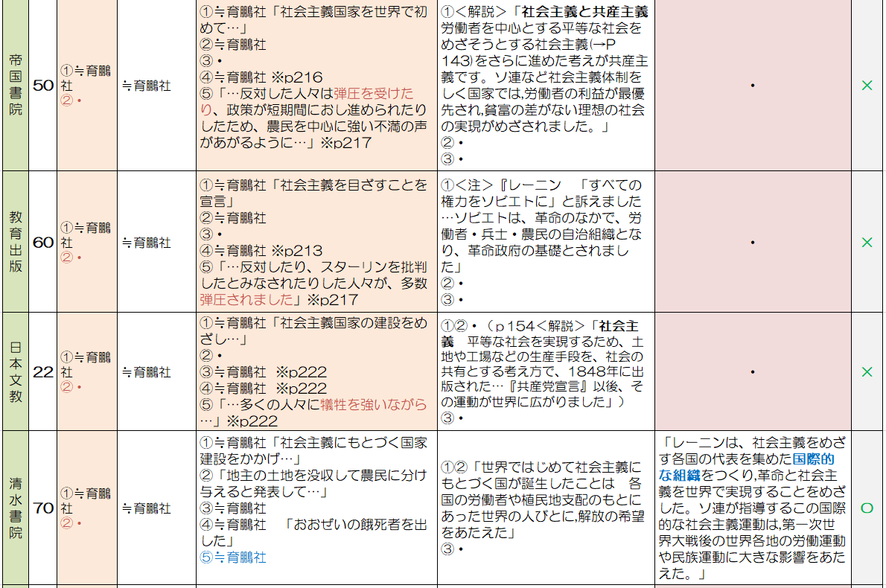The height and width of the screenshot is (588, 886).
Task: Select the cell quoting「すべての権力をソビエトに」
Action: (x=546, y=242)
